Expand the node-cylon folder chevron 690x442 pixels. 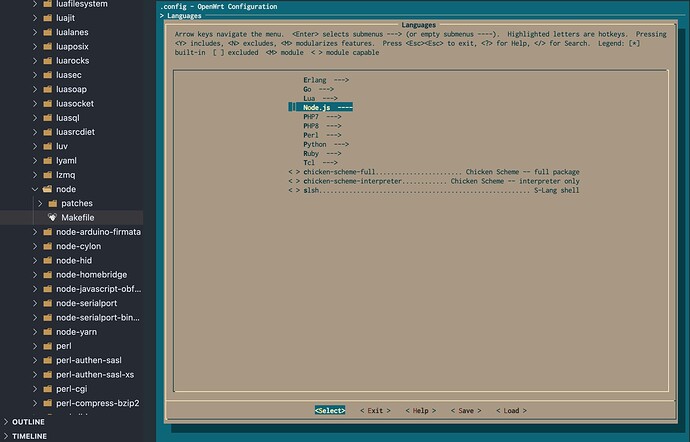(35, 246)
